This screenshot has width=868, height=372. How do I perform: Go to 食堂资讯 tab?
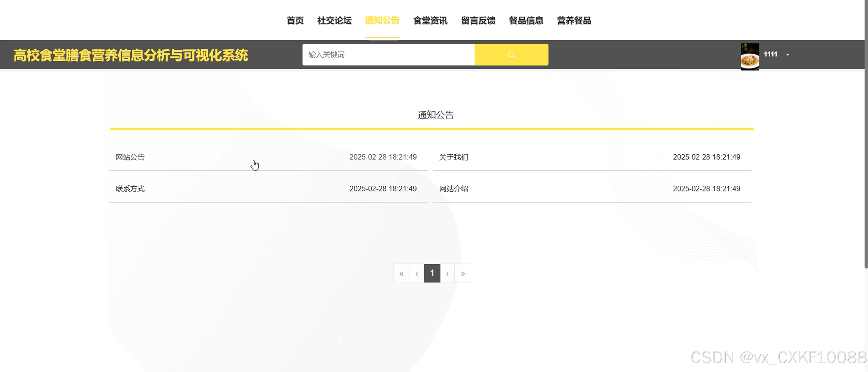click(x=430, y=20)
